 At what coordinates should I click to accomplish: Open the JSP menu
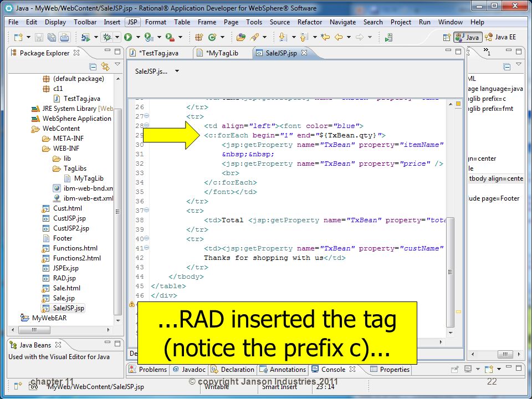pyautogui.click(x=132, y=22)
